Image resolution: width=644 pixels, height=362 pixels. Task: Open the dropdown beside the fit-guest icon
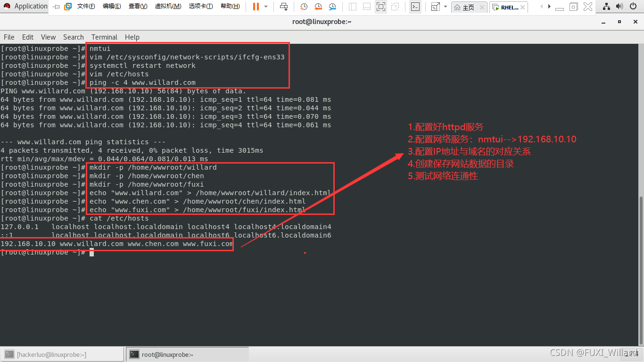(x=446, y=6)
